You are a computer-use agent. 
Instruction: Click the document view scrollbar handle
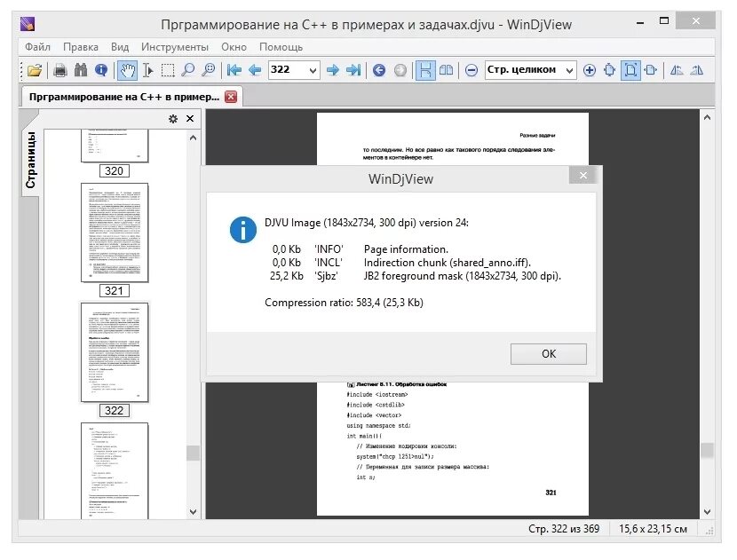tap(707, 451)
